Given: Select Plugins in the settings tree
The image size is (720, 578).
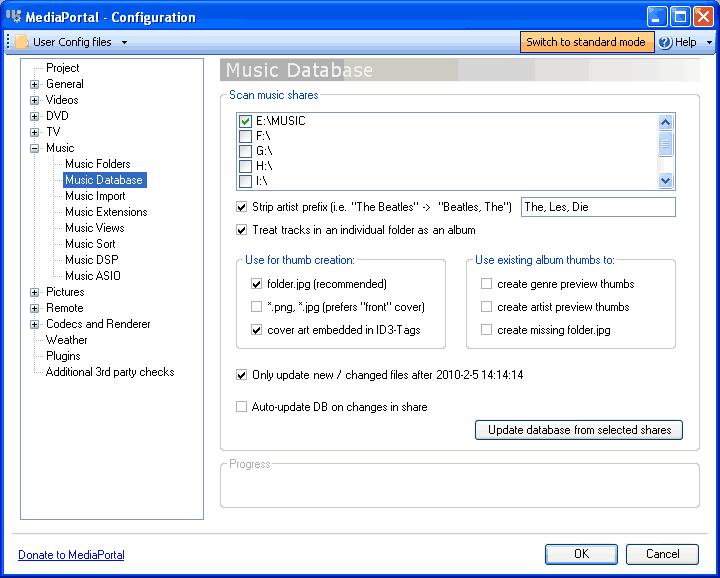Looking at the screenshot, I should point(63,356).
